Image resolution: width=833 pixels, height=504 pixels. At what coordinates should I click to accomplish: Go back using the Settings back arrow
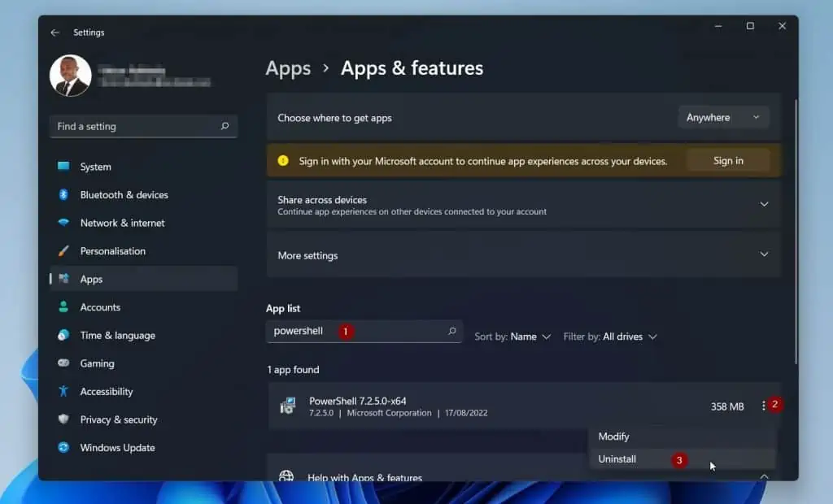[55, 33]
